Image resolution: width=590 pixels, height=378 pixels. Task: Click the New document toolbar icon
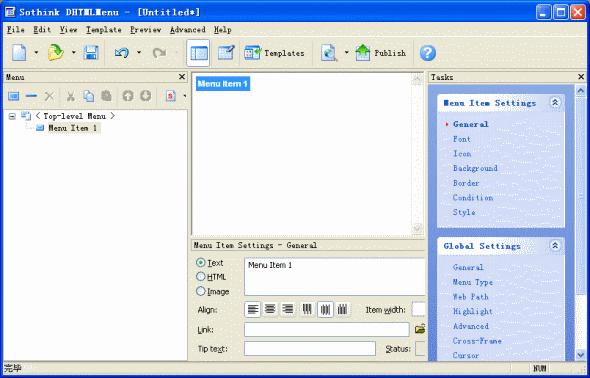coord(19,53)
